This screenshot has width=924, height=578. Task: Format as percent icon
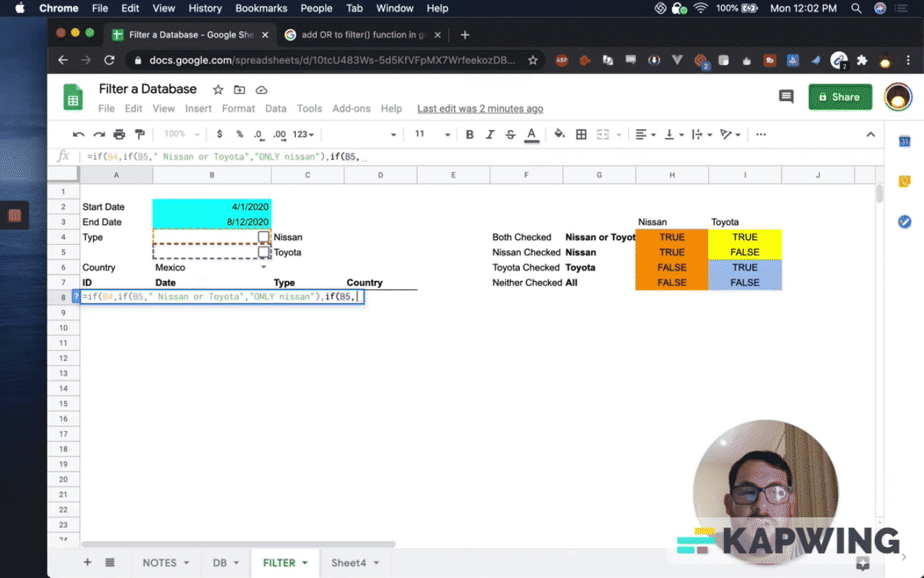(x=240, y=134)
